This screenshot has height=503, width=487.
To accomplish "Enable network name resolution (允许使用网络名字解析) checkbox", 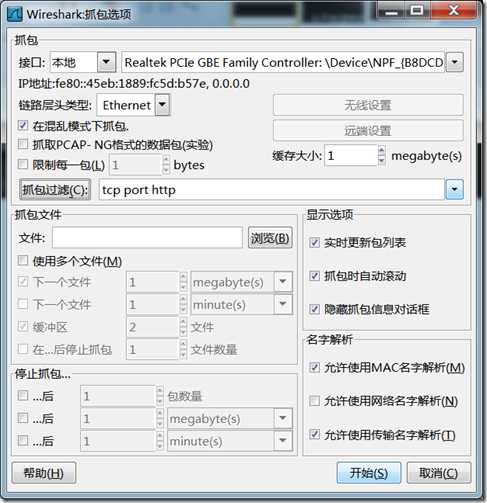I will pyautogui.click(x=314, y=401).
